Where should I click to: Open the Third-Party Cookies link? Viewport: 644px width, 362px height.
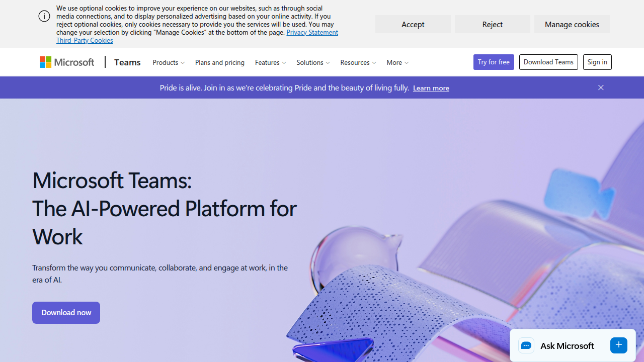[85, 40]
